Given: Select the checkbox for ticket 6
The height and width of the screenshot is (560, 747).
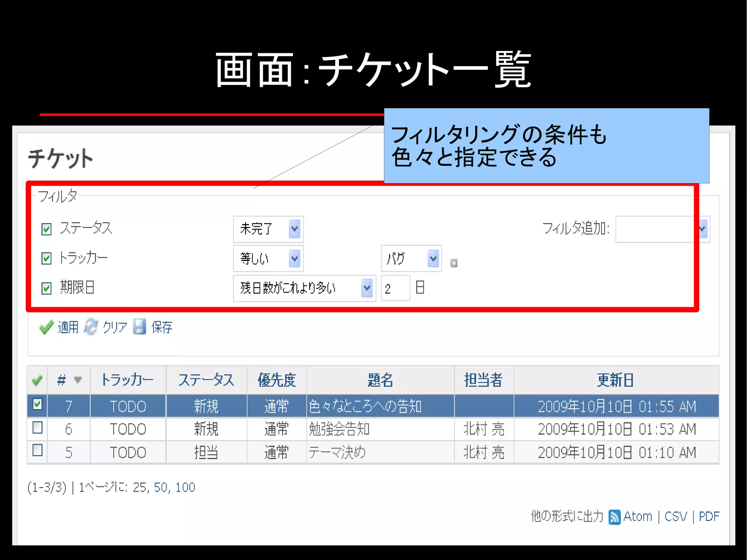Looking at the screenshot, I should pos(38,428).
